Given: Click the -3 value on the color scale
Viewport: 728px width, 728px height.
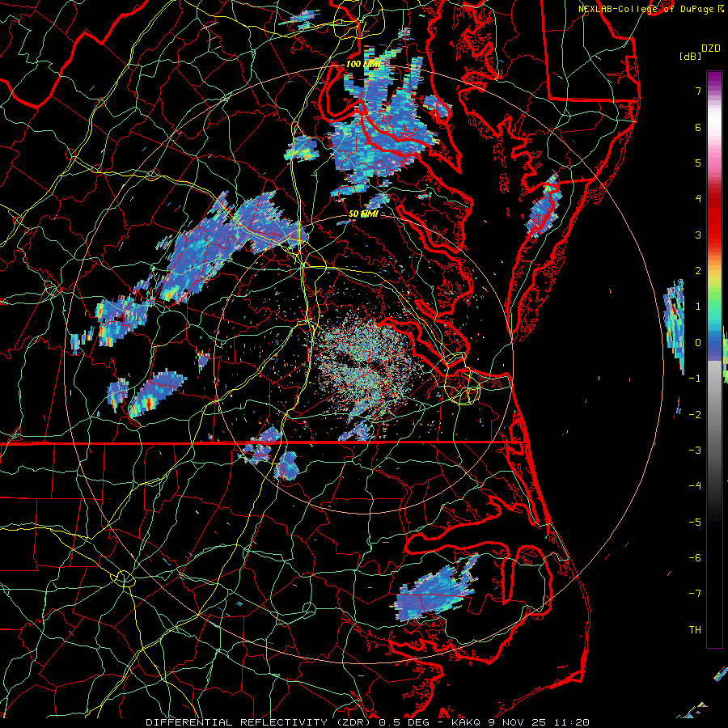Looking at the screenshot, I should click(695, 451).
